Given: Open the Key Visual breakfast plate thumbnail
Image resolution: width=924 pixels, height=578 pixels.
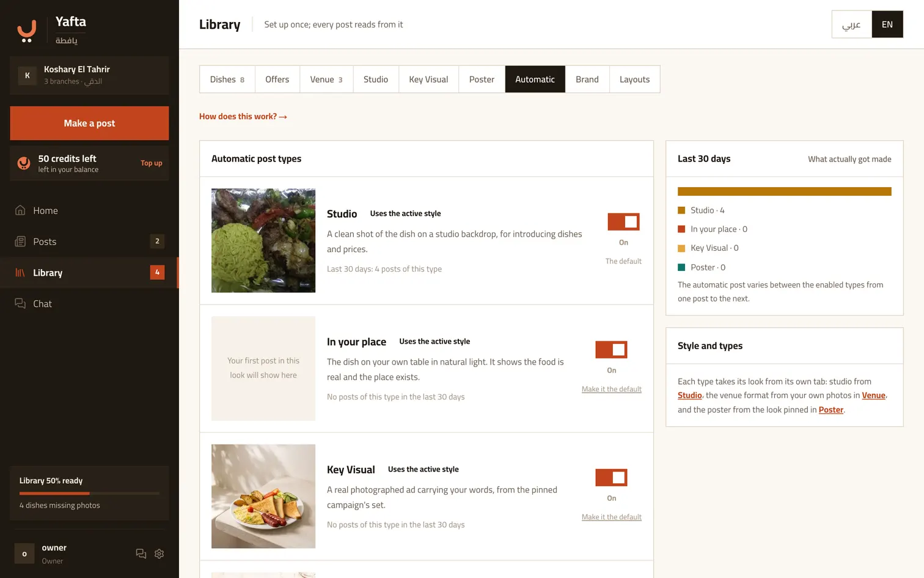Looking at the screenshot, I should point(263,496).
